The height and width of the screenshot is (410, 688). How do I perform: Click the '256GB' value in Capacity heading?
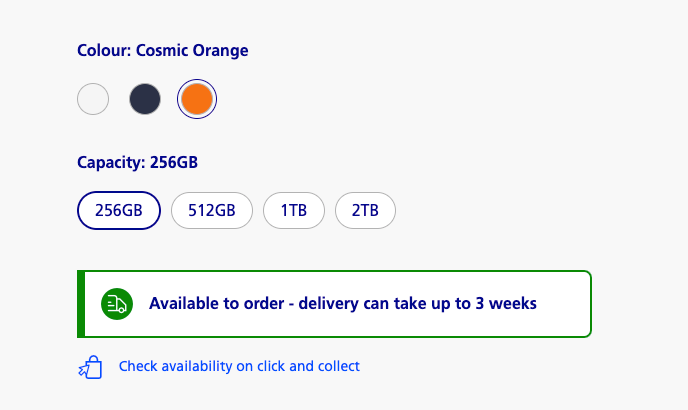(174, 162)
